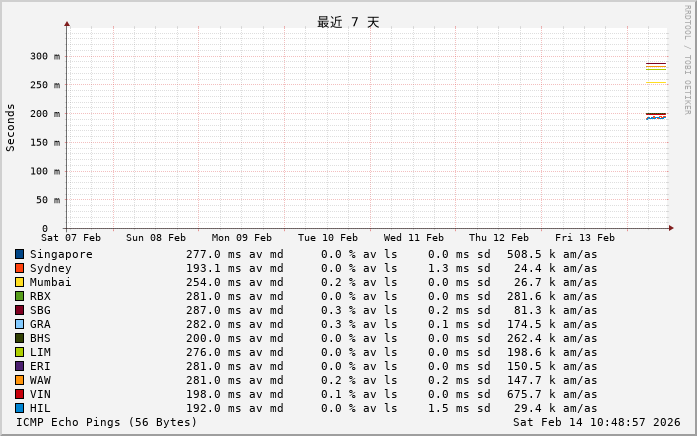
Task: Click the ERI purple legend swatch
Action: (19, 366)
